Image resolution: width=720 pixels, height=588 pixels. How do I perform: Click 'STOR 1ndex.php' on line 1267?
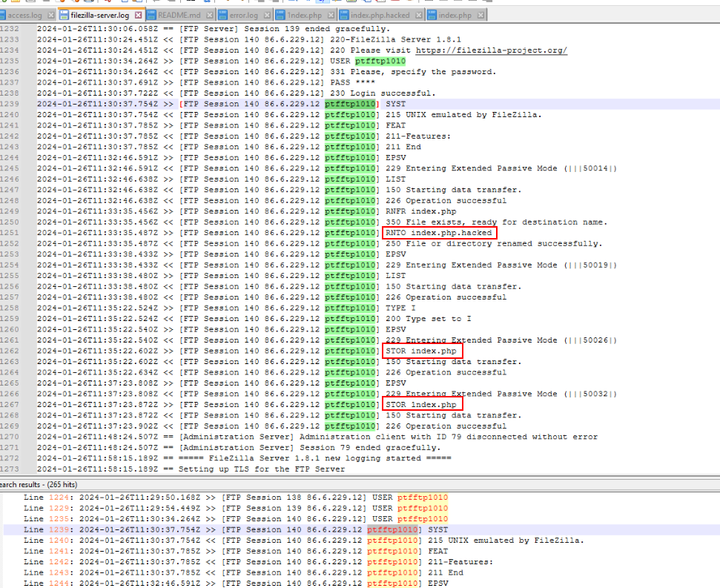click(421, 405)
